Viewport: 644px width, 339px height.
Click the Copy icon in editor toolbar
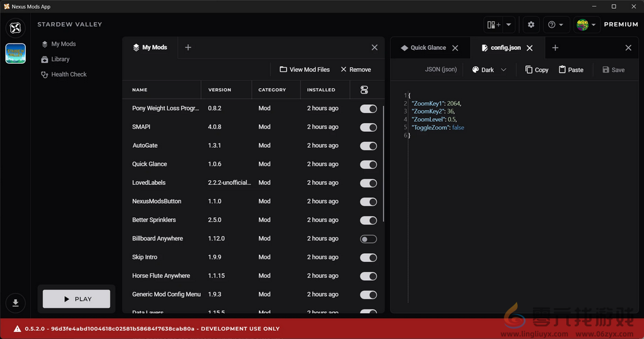pos(529,69)
